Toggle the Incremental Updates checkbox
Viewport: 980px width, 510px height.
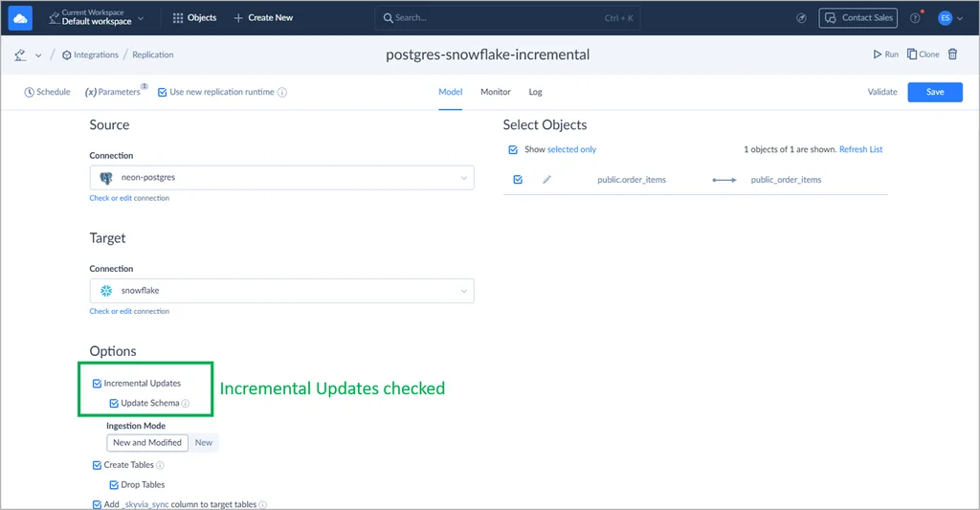(97, 384)
